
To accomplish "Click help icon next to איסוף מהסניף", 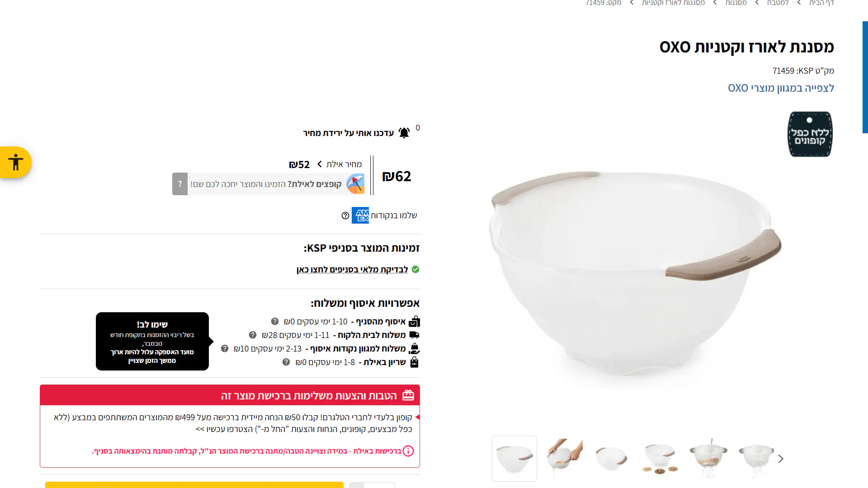I will 275,321.
